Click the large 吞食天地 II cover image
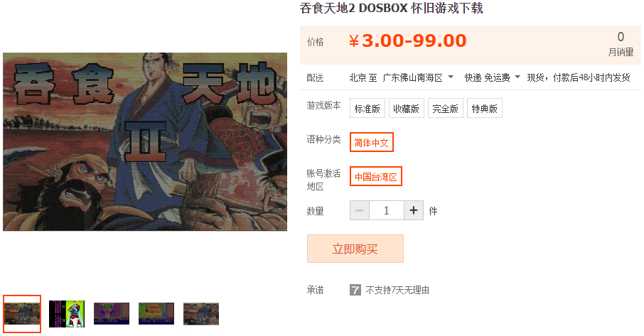Viewport: 644px width, 336px height. click(145, 141)
